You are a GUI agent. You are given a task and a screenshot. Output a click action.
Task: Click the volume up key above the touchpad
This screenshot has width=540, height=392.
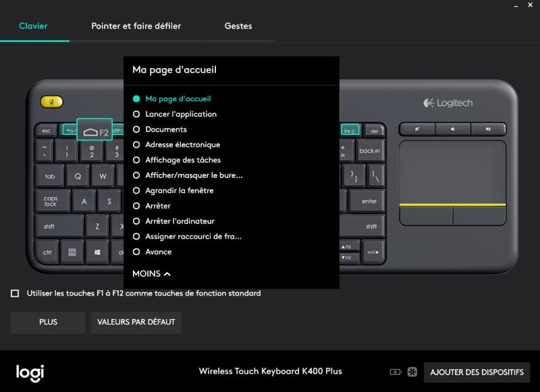pos(488,130)
